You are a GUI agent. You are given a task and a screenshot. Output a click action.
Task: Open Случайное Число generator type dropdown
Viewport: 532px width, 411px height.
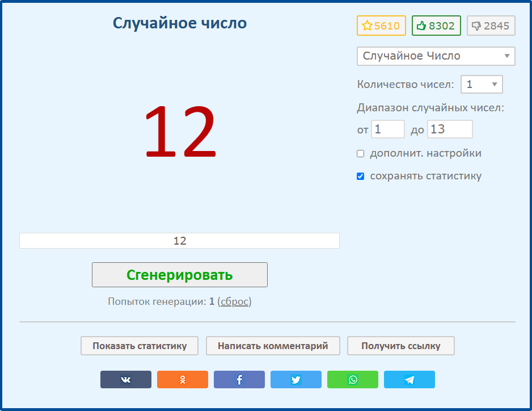(x=436, y=56)
